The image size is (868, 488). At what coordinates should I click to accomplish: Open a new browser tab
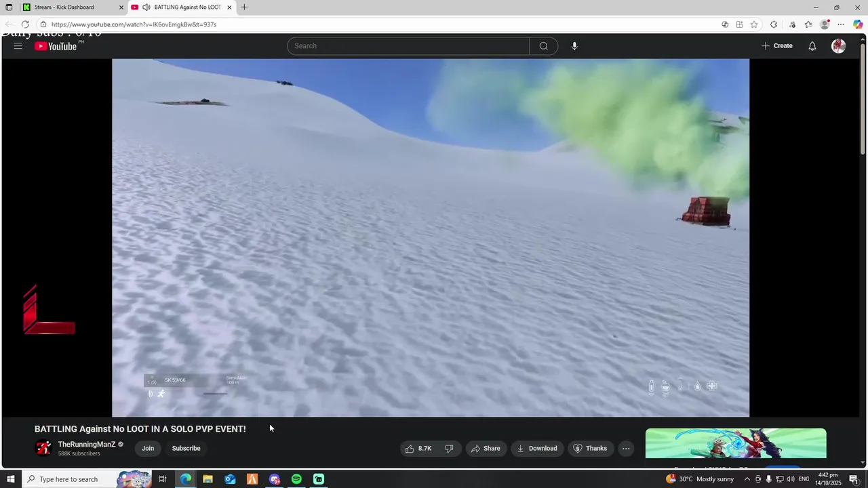click(244, 7)
